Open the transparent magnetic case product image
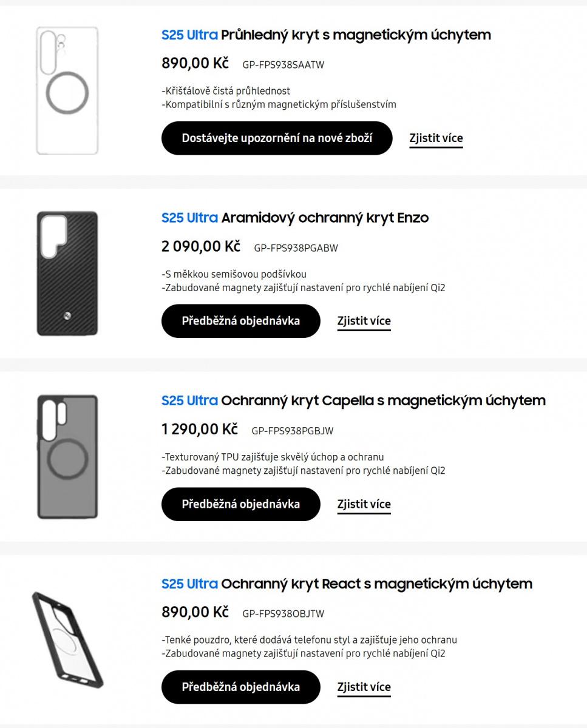The height and width of the screenshot is (728, 587). pos(67,90)
